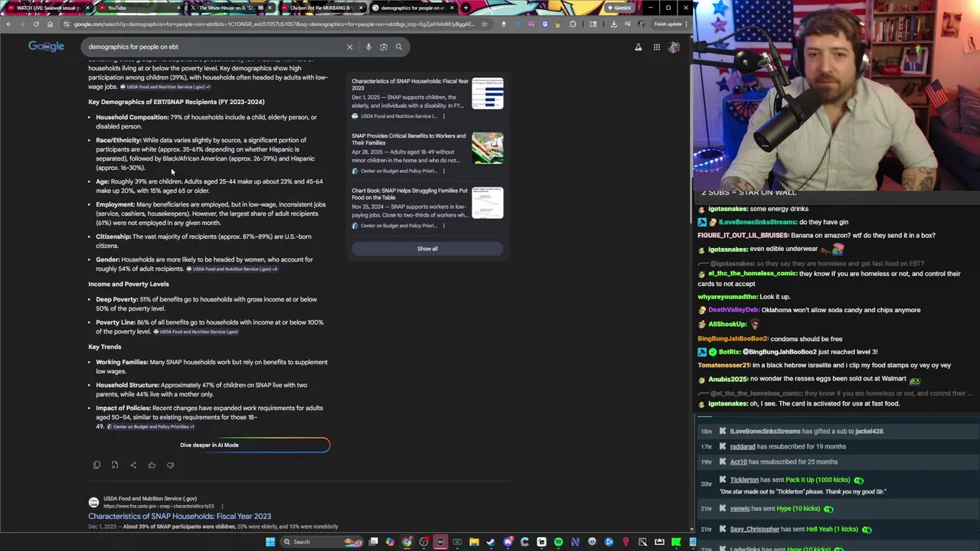This screenshot has height=551, width=980.
Task: Click DeathValleyDeb username in chat
Action: [x=733, y=310]
